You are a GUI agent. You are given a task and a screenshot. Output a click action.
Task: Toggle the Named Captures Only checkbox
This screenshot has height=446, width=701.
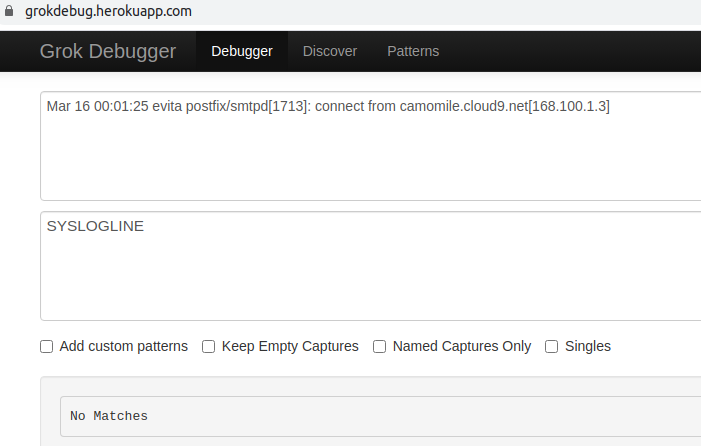pos(380,347)
